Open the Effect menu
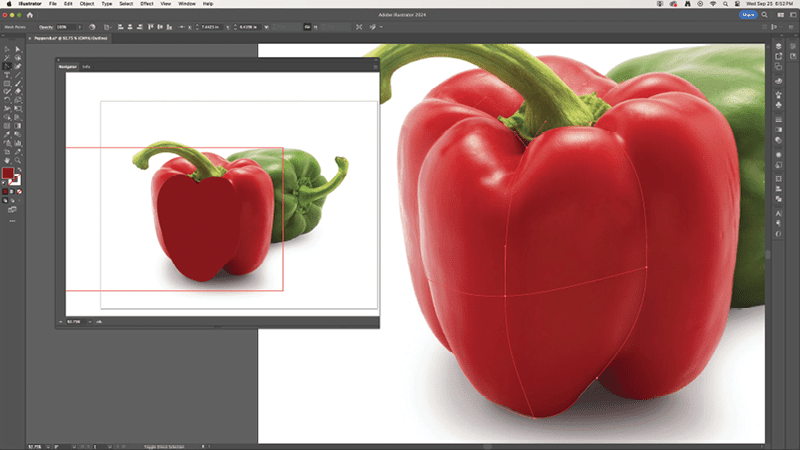 coord(147,4)
